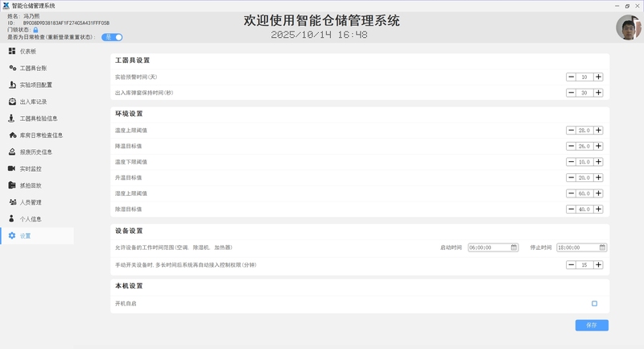Screen dimensions: 644x349
Task: Minimize the 智能仓储管理系统 window
Action: [617, 6]
